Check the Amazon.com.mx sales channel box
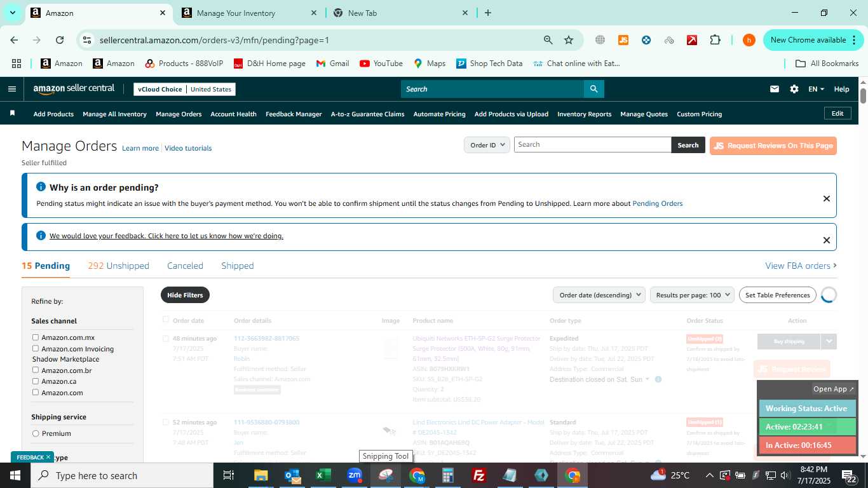 (x=36, y=337)
